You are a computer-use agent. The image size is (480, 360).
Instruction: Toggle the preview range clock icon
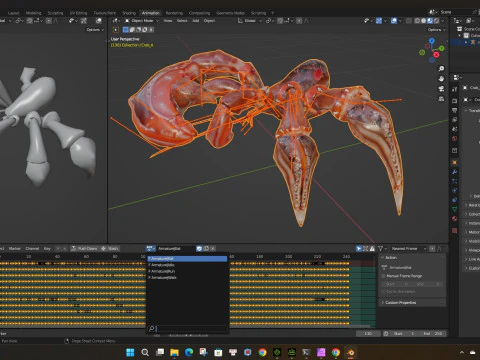tap(386, 334)
